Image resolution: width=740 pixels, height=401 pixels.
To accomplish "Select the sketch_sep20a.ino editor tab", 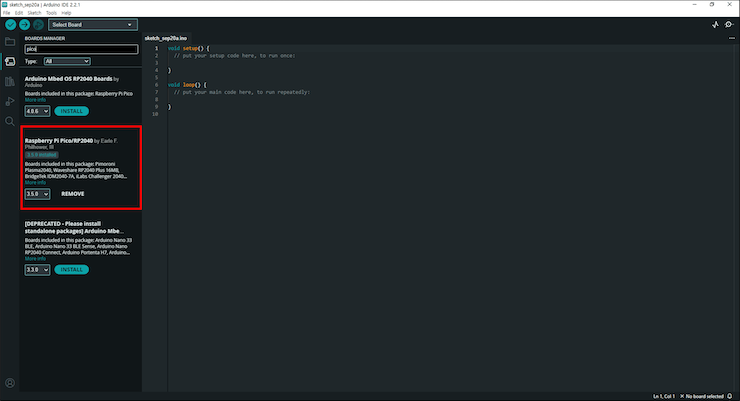I will 166,38.
